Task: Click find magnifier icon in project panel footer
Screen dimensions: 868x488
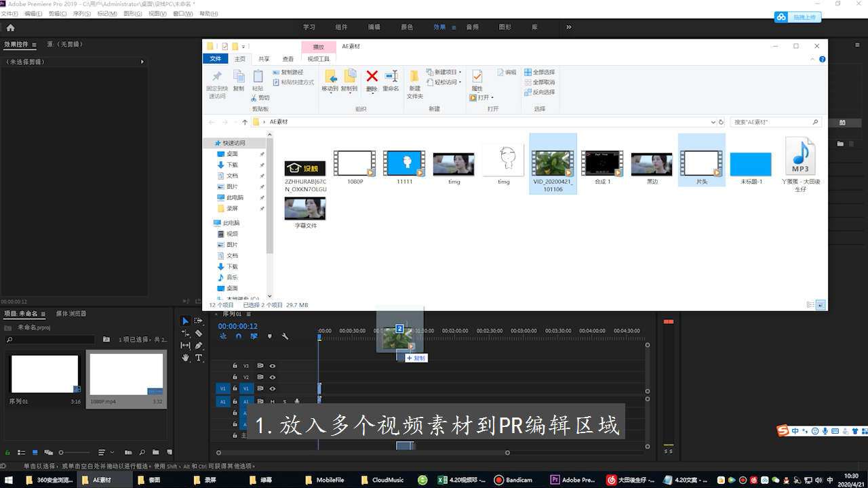Action: 142,452
